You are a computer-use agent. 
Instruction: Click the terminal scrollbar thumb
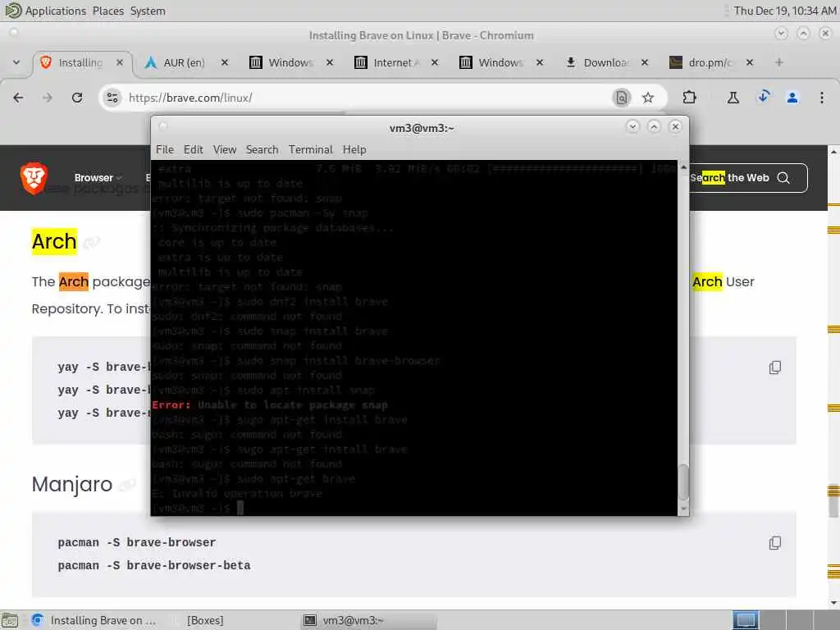pyautogui.click(x=683, y=481)
